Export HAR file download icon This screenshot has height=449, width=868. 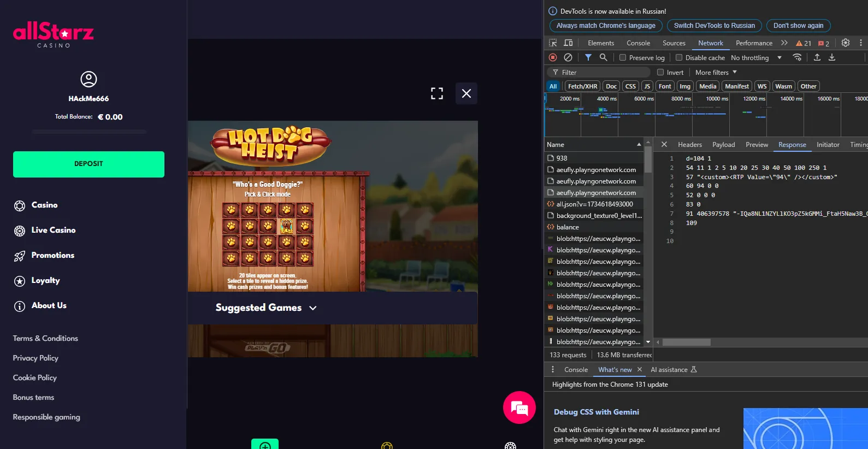coord(832,57)
